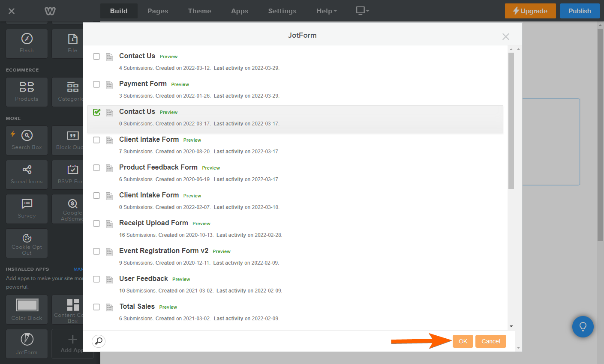
Task: Pick the Content Color Box app
Action: click(x=67, y=310)
